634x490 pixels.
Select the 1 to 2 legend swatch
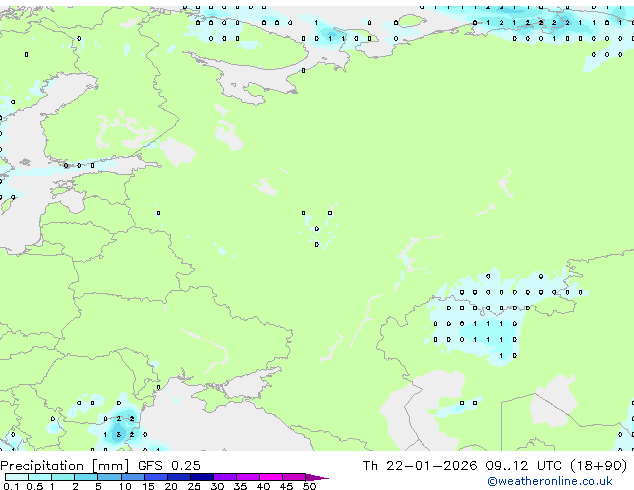click(63, 477)
